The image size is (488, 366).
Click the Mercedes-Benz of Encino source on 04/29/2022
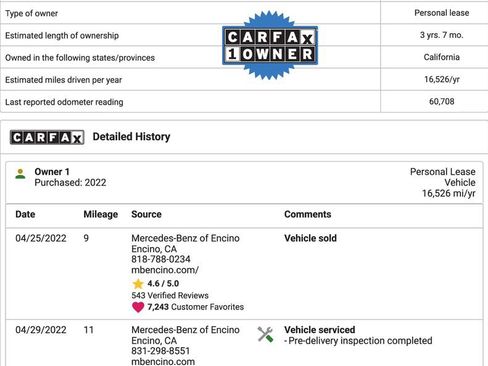[185, 330]
